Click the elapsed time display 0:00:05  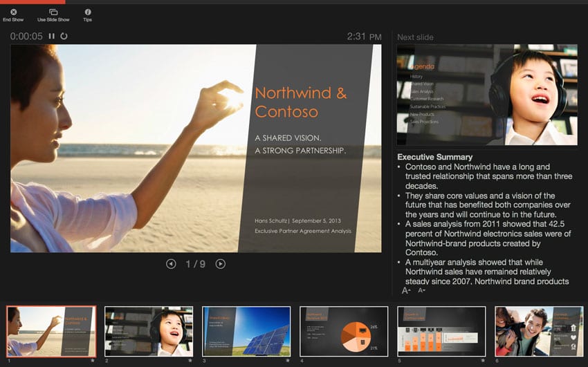click(x=26, y=36)
